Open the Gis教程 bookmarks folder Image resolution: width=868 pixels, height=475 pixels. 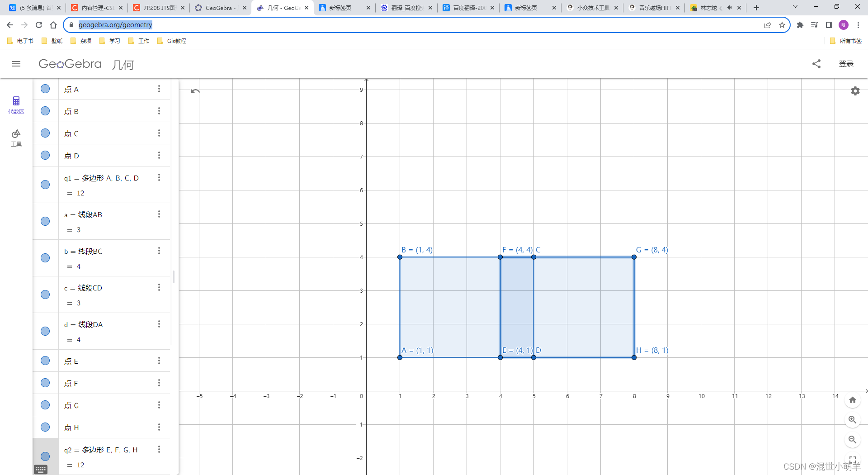[x=172, y=41]
